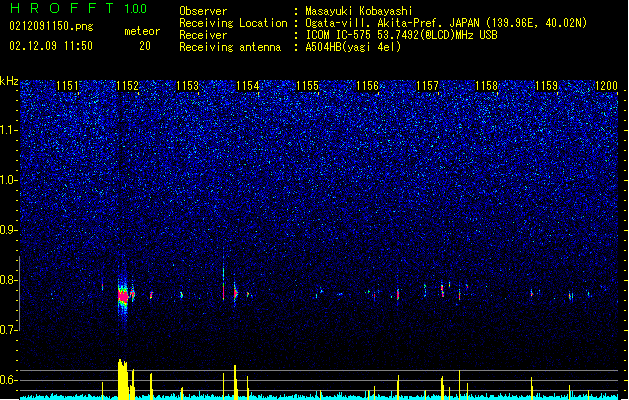Click the 1153 time marker
This screenshot has width=629, height=400.
pyautogui.click(x=187, y=85)
